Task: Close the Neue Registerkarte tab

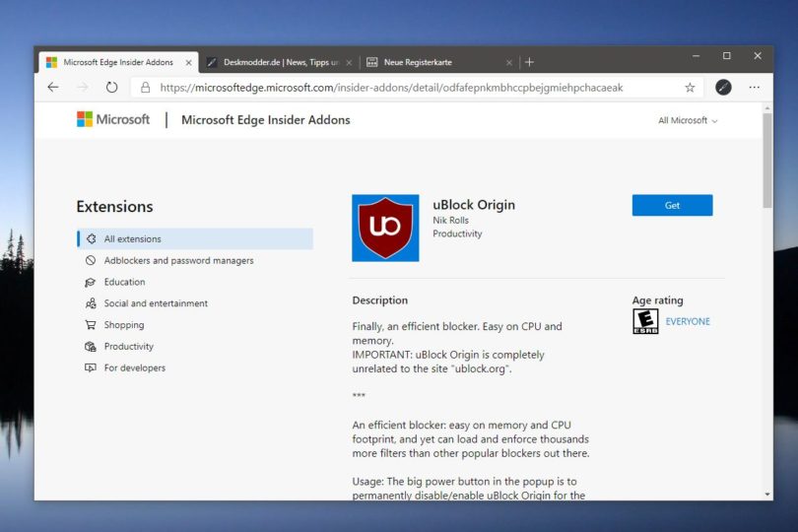Action: tap(509, 63)
